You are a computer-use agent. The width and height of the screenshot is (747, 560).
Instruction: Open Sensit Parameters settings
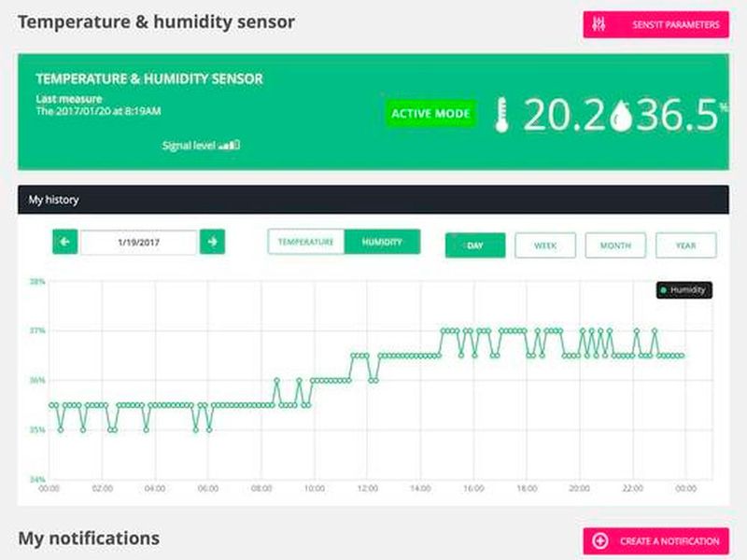(655, 24)
